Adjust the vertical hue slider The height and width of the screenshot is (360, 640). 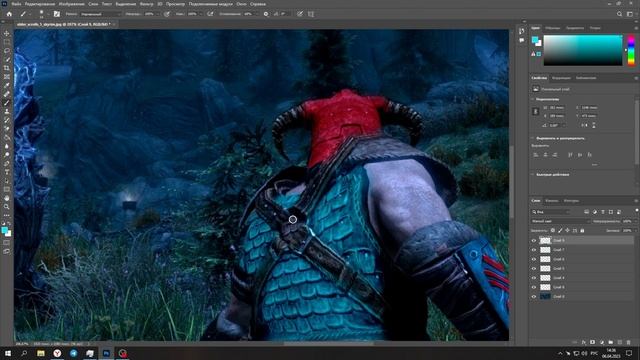point(631,50)
